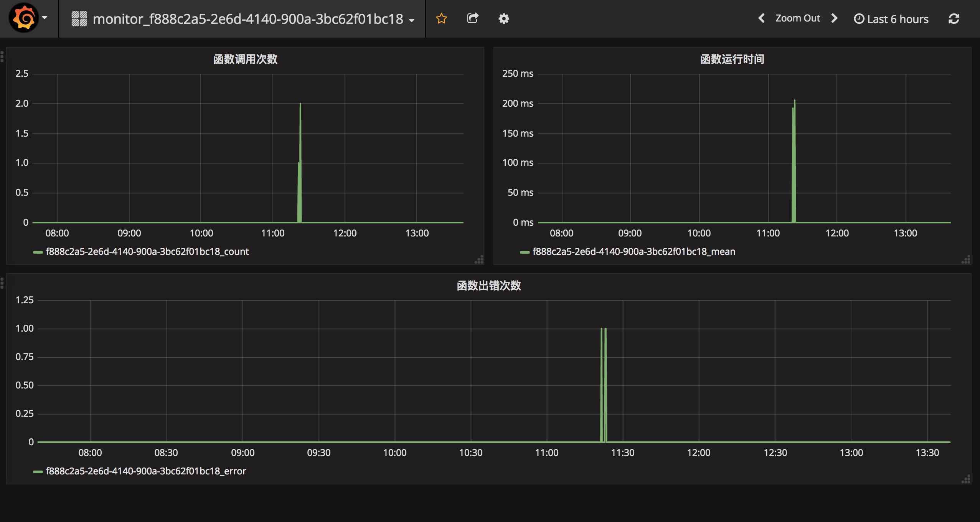The width and height of the screenshot is (980, 522).
Task: Click the _error legend green color swatch
Action: [x=38, y=472]
